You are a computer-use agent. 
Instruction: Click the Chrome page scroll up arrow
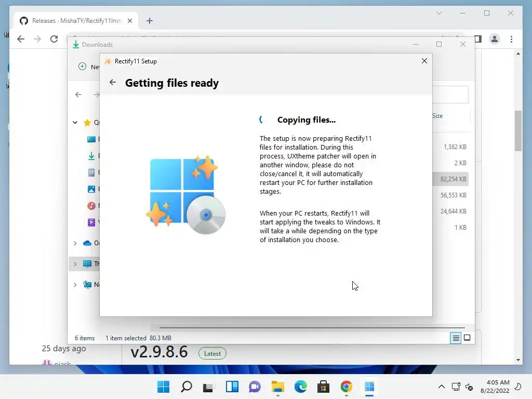tap(518, 54)
